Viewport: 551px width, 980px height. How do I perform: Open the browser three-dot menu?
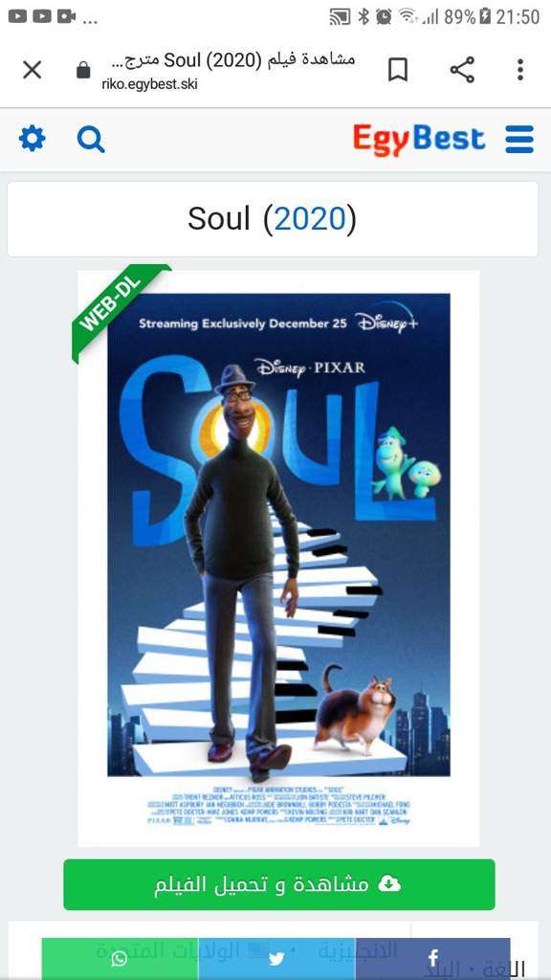(519, 69)
